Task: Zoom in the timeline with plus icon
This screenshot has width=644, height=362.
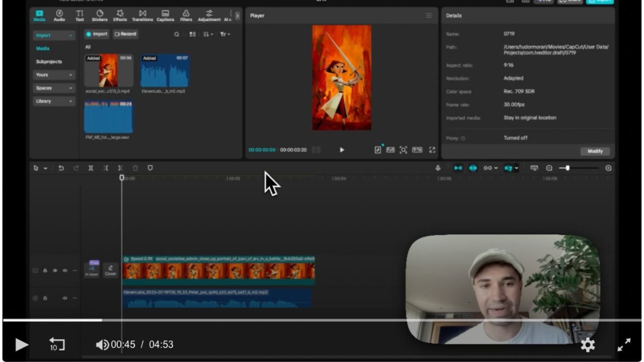Action: [x=608, y=168]
